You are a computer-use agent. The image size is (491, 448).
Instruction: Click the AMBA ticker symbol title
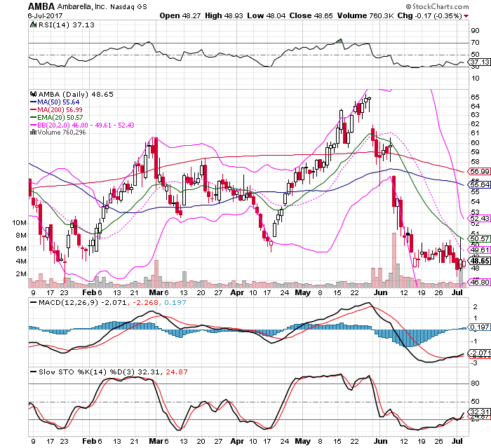coord(41,6)
